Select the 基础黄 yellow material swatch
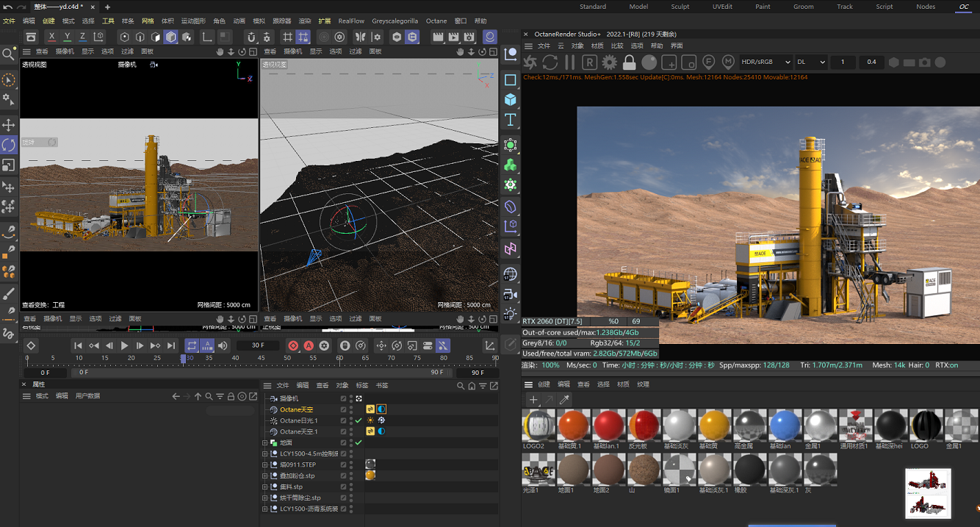 (715, 426)
